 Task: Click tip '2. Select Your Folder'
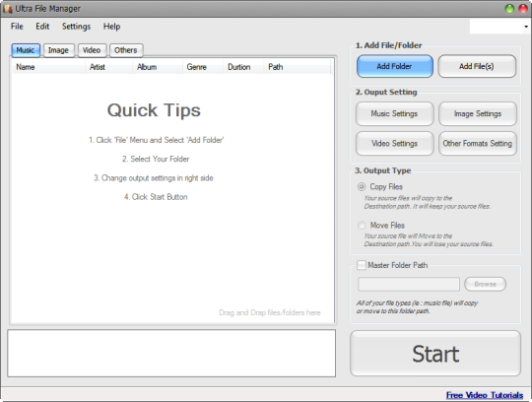[156, 159]
